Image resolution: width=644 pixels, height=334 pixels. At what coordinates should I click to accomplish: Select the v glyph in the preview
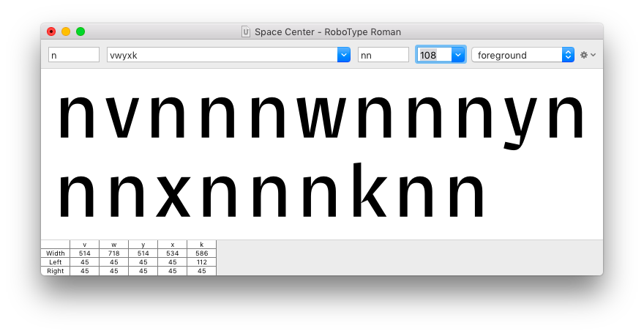click(x=122, y=117)
